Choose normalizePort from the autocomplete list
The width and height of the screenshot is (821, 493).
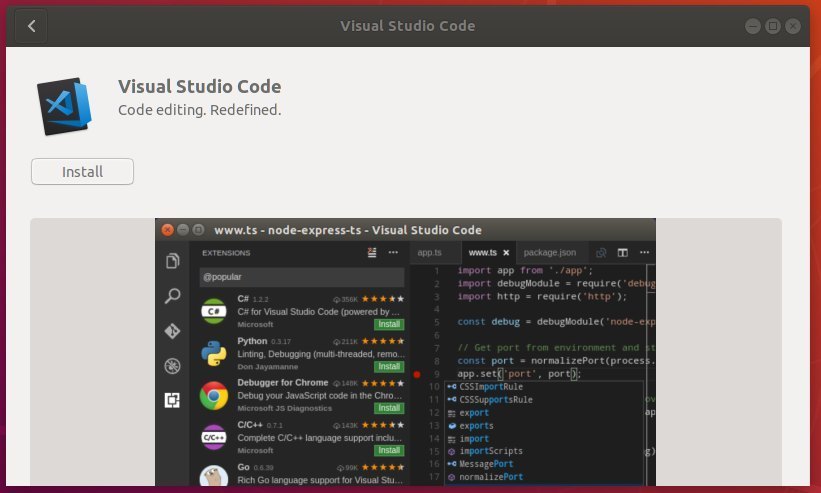click(543, 477)
